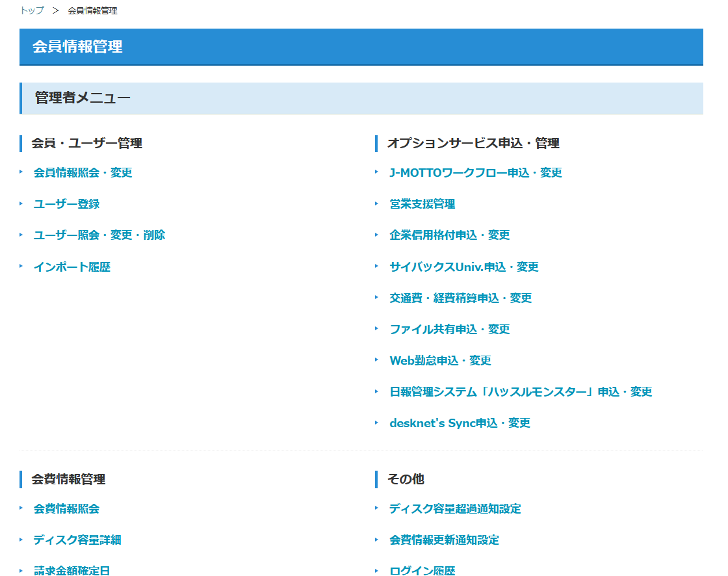Viewport: 728px width, 576px height.
Task: Open 会費情報更新通知設定
Action: click(x=445, y=540)
